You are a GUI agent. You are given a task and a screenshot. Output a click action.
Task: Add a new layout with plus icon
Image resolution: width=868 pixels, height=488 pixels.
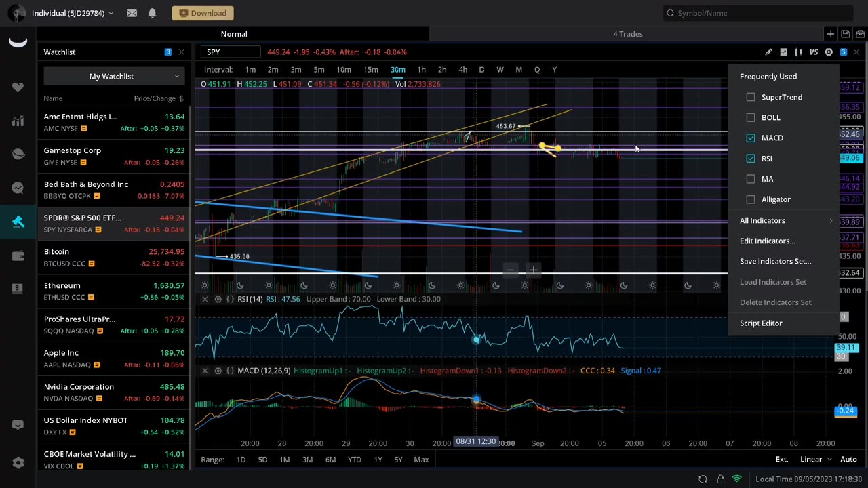831,34
